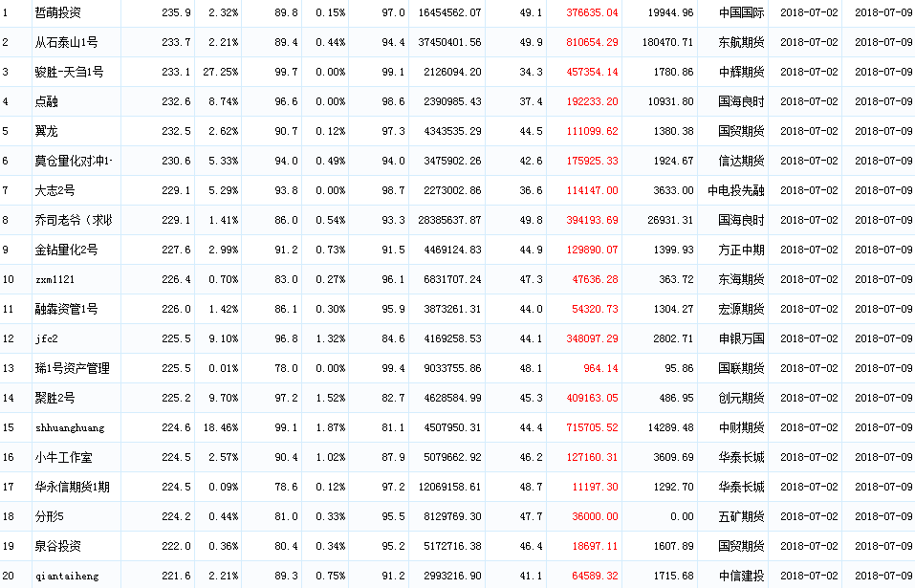Click the name 从石泰山1号

tap(66, 42)
